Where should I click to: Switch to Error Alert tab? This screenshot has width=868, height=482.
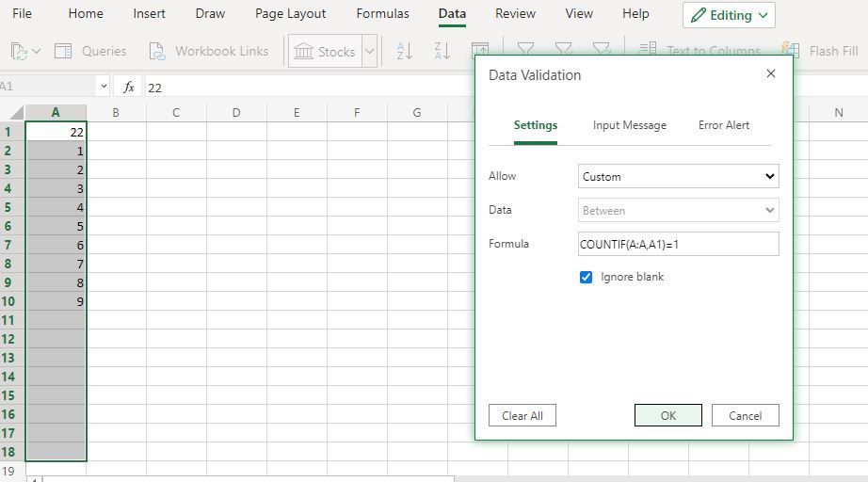point(724,125)
